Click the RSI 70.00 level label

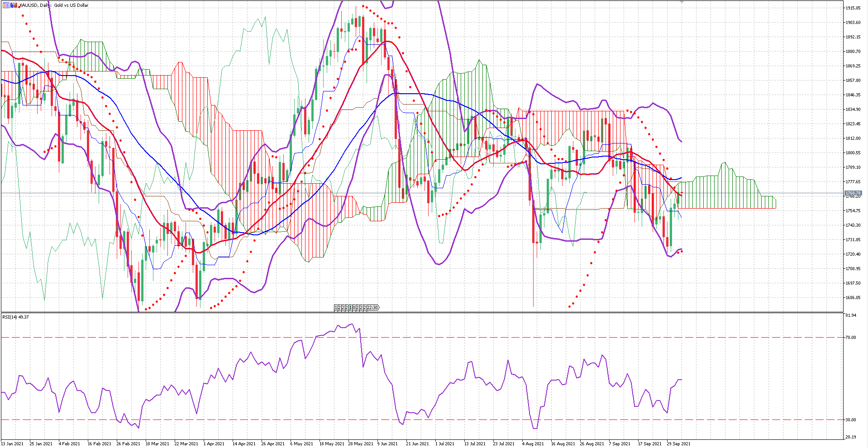[x=851, y=338]
